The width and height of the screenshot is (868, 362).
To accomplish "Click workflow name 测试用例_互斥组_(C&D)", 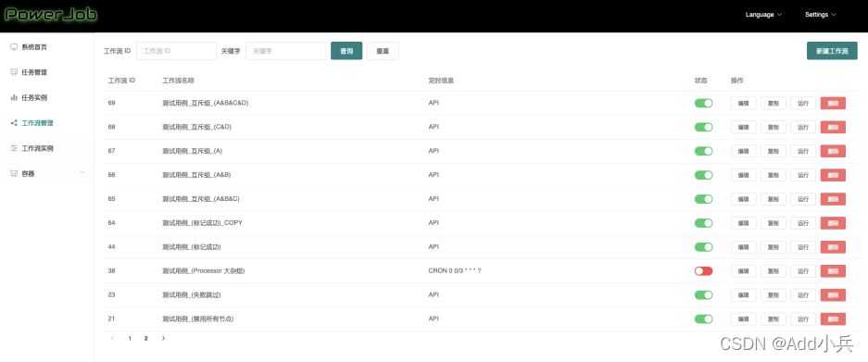I will (x=196, y=127).
